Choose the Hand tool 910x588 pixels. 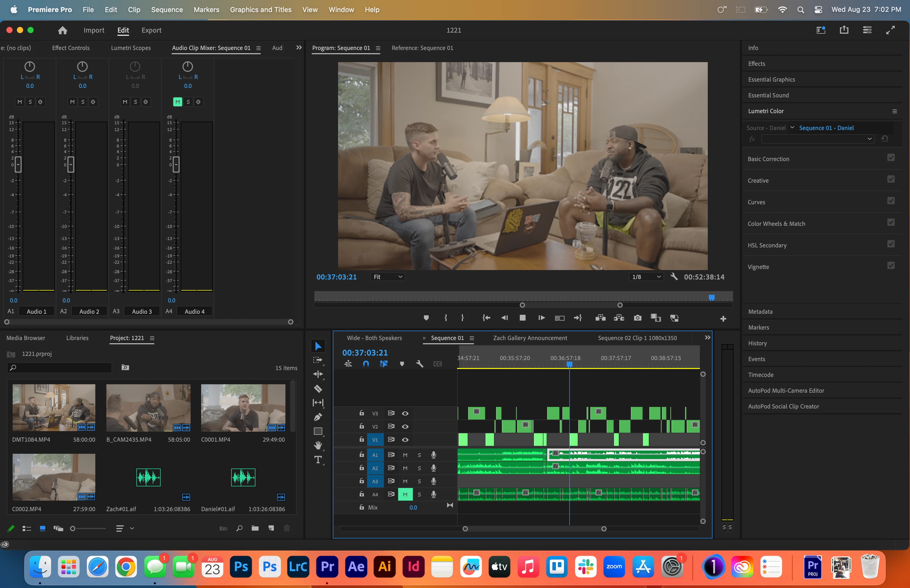tap(318, 445)
